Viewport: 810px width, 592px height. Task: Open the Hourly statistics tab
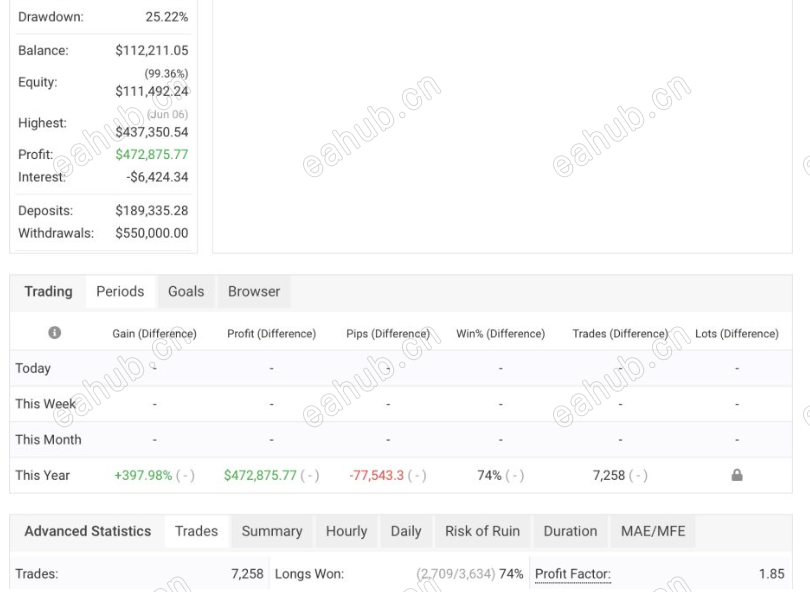coord(347,531)
